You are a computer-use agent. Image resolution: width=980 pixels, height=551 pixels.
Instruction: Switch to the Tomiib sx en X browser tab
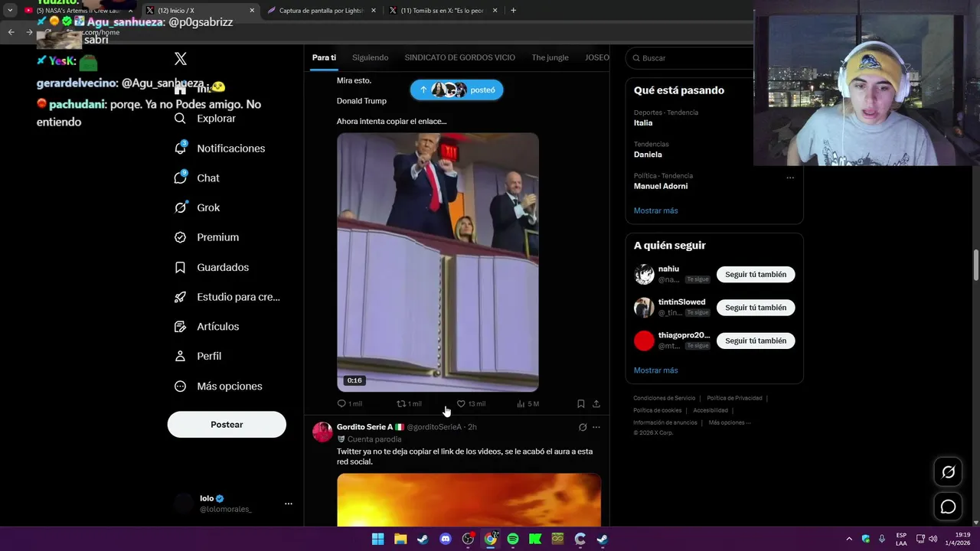pyautogui.click(x=443, y=11)
